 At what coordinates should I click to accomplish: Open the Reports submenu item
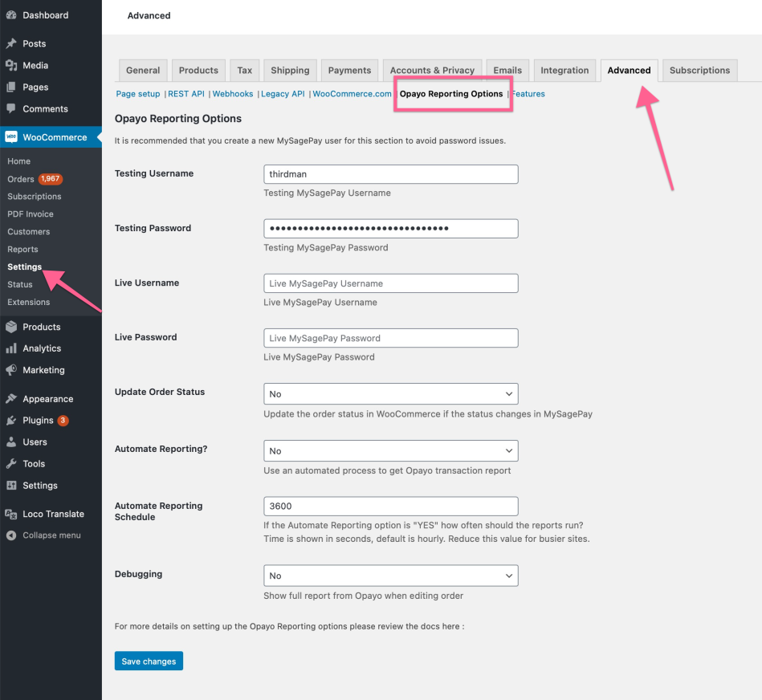pyautogui.click(x=22, y=249)
